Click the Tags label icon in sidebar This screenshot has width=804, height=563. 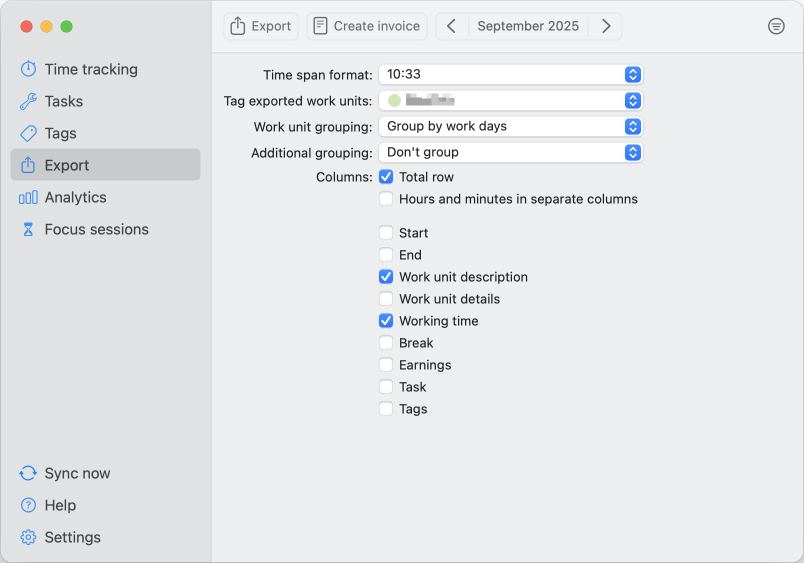click(28, 133)
